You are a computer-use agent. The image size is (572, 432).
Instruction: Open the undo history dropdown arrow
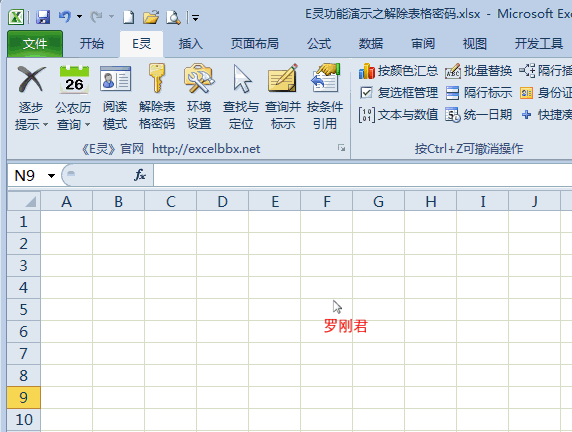(x=79, y=17)
